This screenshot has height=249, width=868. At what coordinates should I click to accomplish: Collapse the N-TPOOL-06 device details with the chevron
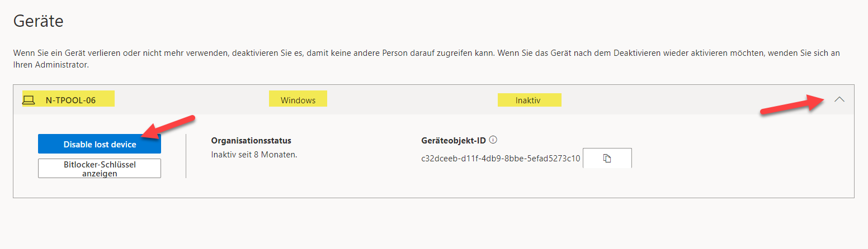pyautogui.click(x=839, y=99)
